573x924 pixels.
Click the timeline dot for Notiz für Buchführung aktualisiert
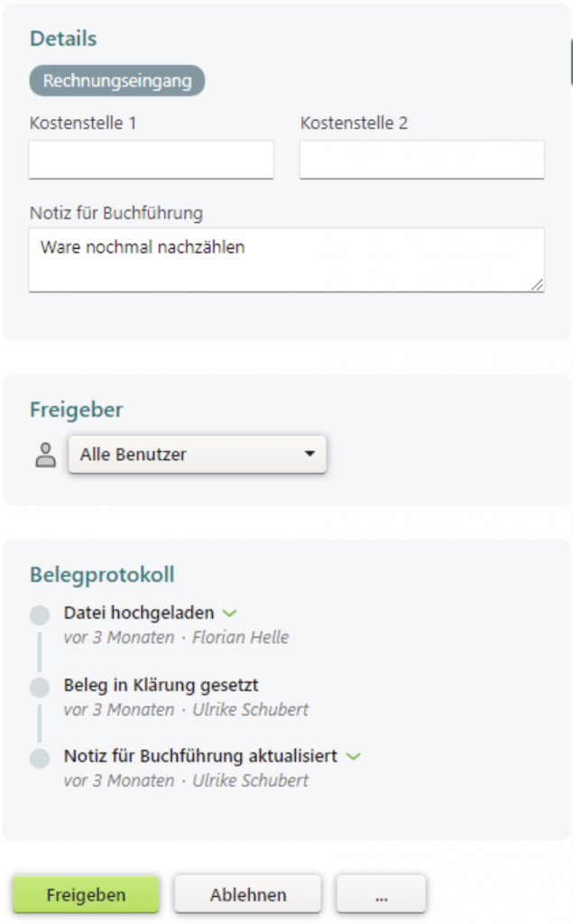coord(40,758)
